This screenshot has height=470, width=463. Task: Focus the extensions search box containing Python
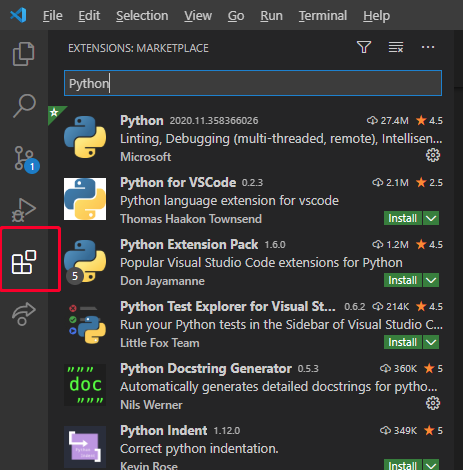pyautogui.click(x=253, y=83)
